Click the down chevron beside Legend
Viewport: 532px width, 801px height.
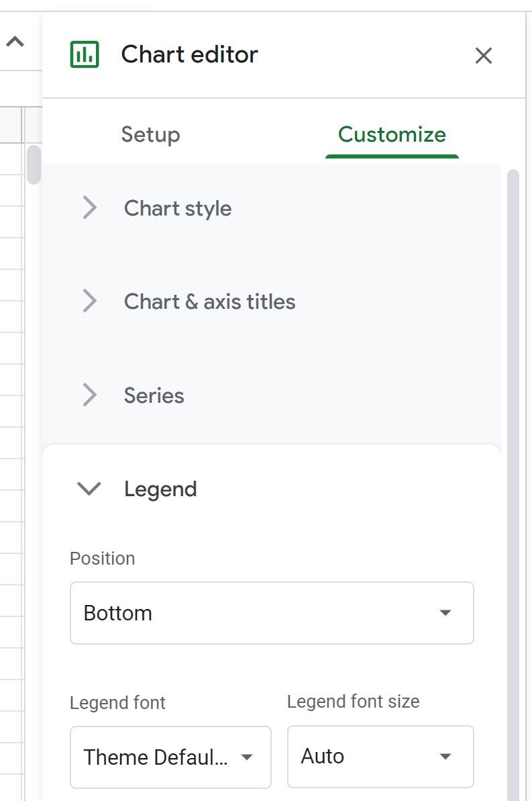click(x=89, y=489)
